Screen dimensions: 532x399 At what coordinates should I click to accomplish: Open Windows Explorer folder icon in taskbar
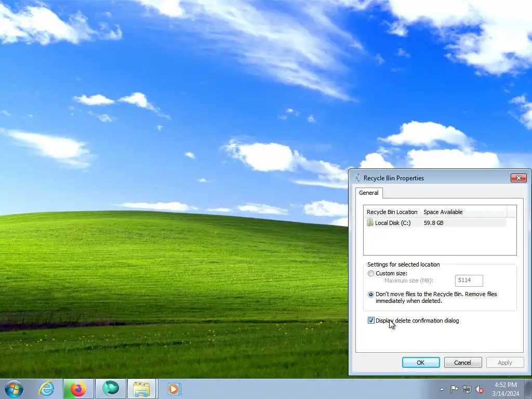pyautogui.click(x=141, y=389)
